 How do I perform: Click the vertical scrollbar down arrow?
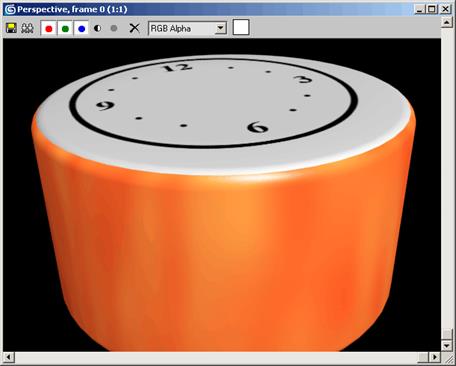click(x=446, y=346)
